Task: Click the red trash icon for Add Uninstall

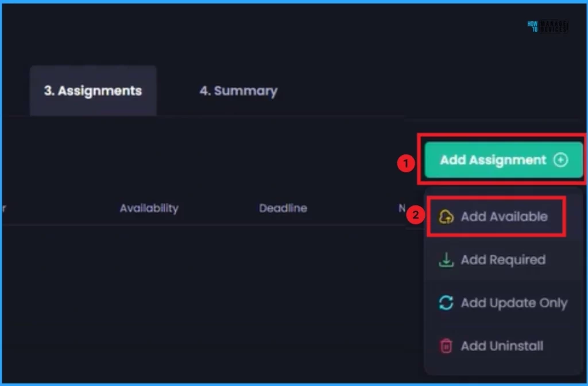Action: pos(446,346)
